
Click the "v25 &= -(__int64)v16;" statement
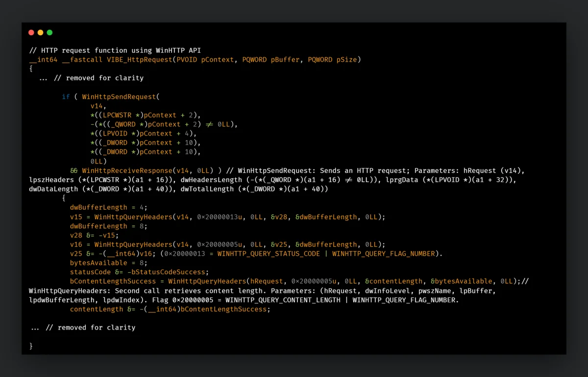(113, 254)
